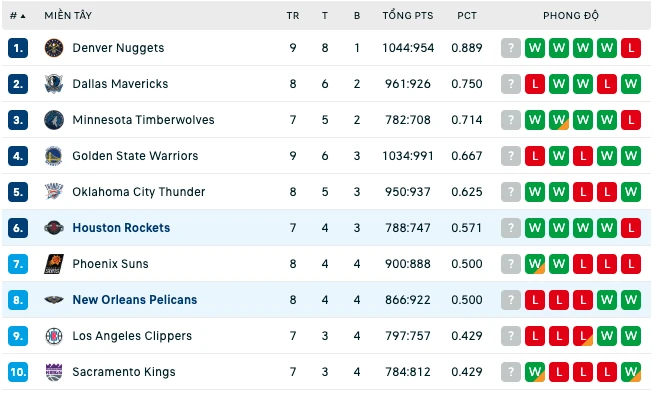Click the Phoenix Suns logo icon

(54, 264)
